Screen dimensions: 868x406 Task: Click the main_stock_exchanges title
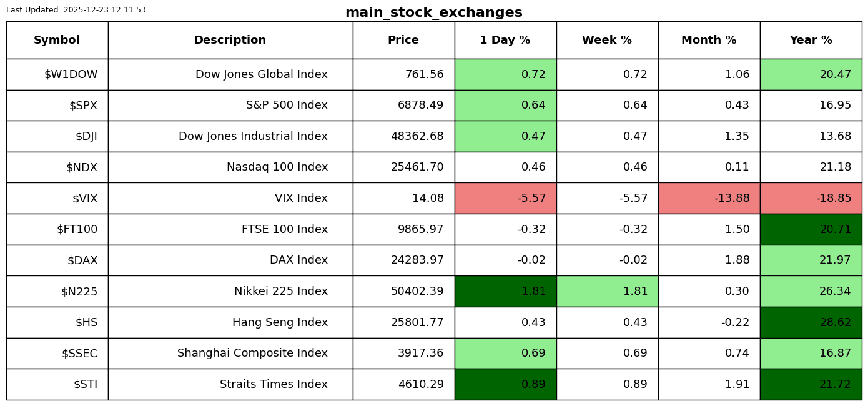coord(433,12)
